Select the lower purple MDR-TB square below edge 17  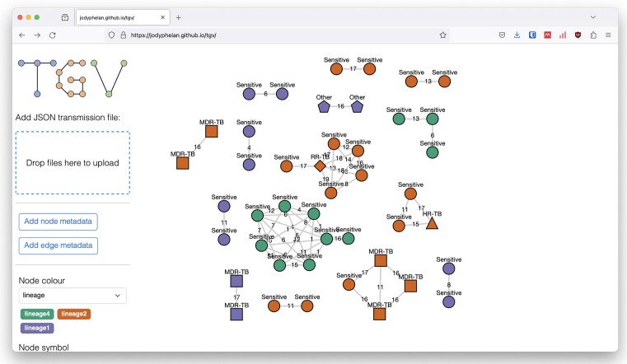pos(236,315)
